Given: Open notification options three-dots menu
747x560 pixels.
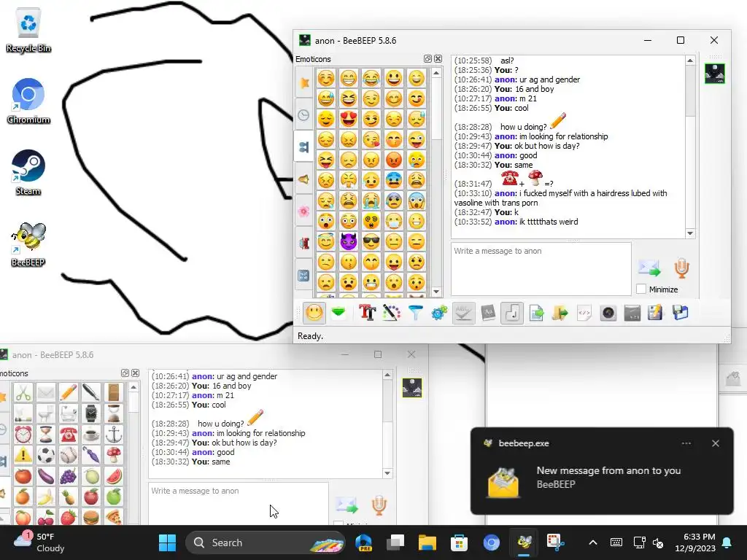Looking at the screenshot, I should click(686, 443).
